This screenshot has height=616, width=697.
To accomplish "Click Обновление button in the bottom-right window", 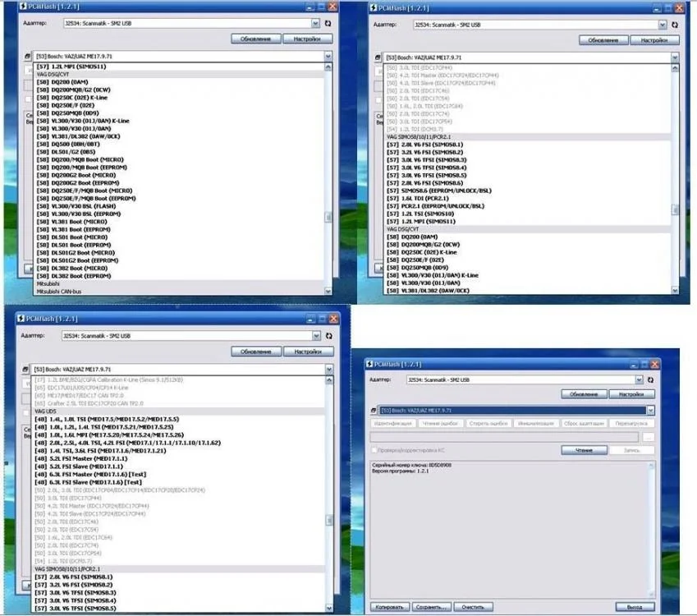I will (583, 394).
